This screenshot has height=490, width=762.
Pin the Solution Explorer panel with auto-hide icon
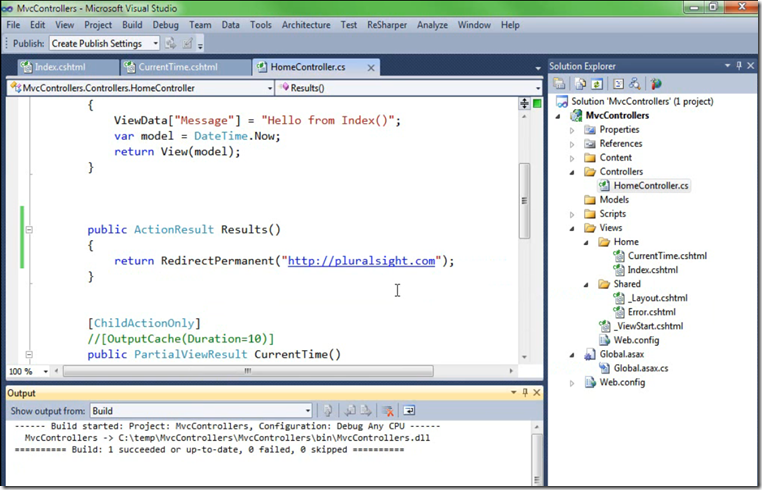coord(739,66)
